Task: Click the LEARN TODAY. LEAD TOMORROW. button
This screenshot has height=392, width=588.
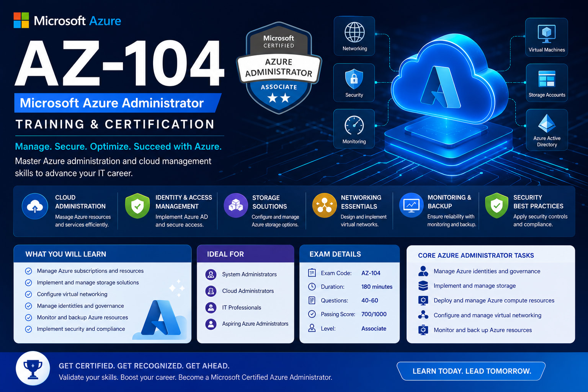Action: 471,371
